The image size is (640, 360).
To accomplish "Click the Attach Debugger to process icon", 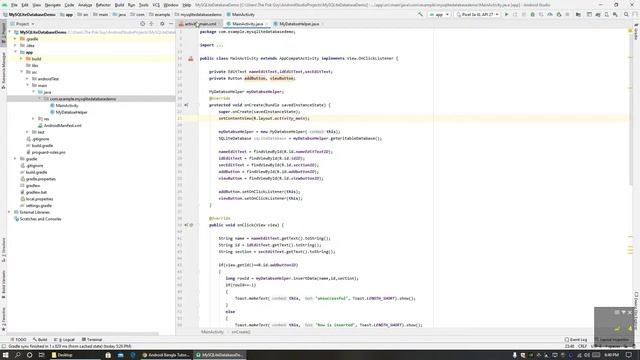I will pos(559,14).
